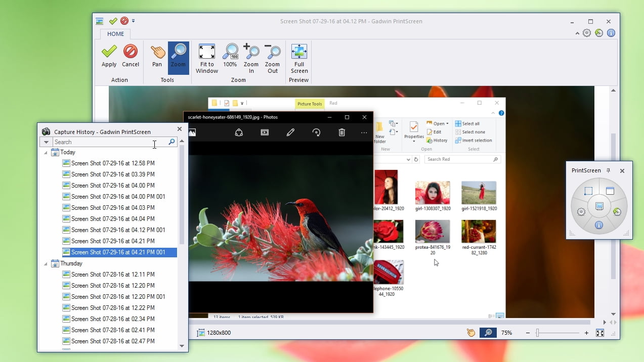Click the zoom slider in status bar
644x362 pixels.
point(538,333)
